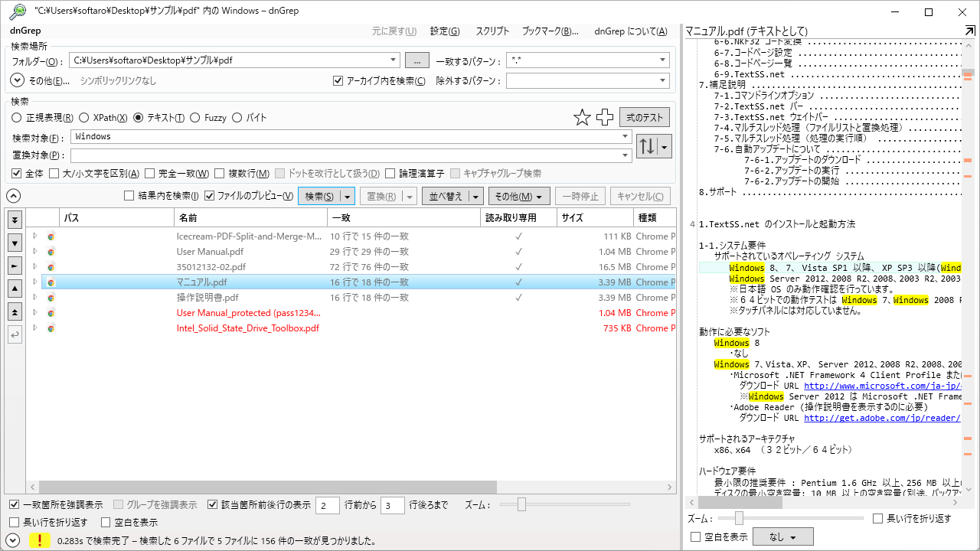
Task: Open the get.adobe.com reader URL link
Action: (x=882, y=419)
